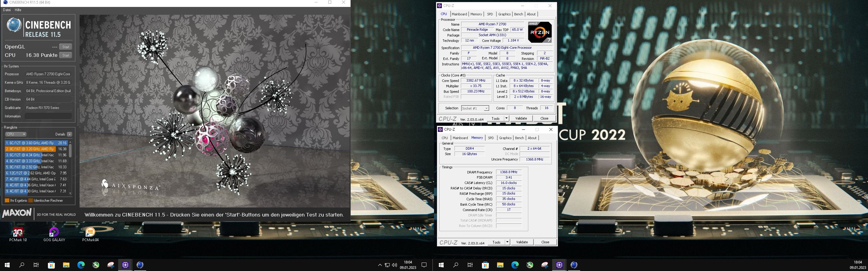Select Cinebench icon on right monitor taskbar
The image size is (868, 271).
[x=574, y=265]
